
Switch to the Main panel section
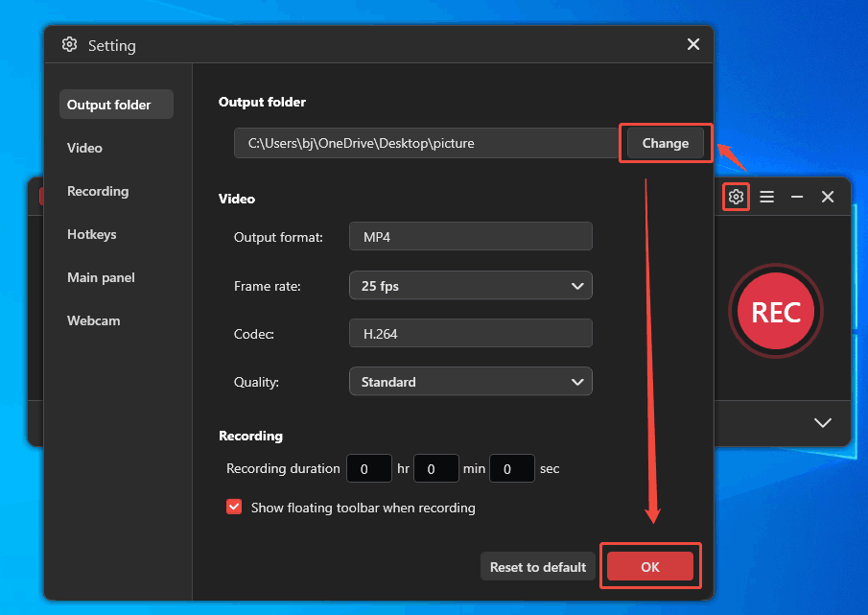point(100,277)
